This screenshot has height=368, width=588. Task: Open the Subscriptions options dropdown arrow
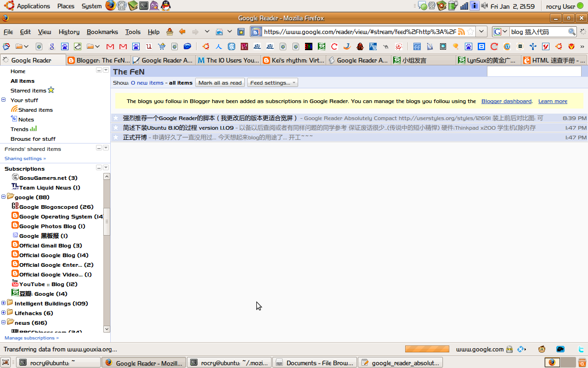coord(106,167)
